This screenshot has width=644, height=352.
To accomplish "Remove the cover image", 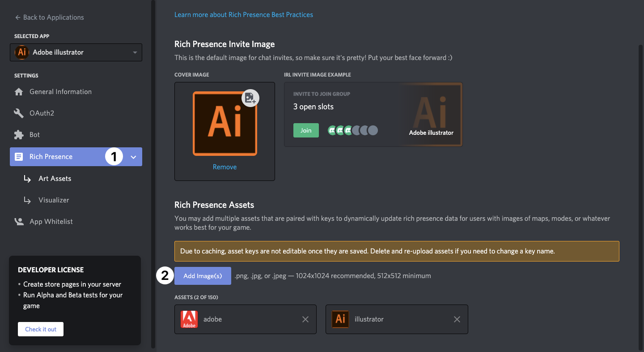I will click(225, 167).
